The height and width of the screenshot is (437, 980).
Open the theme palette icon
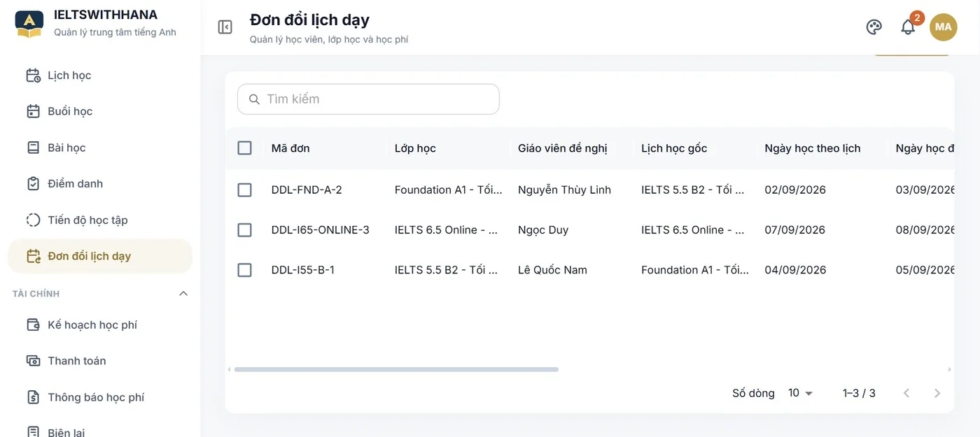point(874,27)
